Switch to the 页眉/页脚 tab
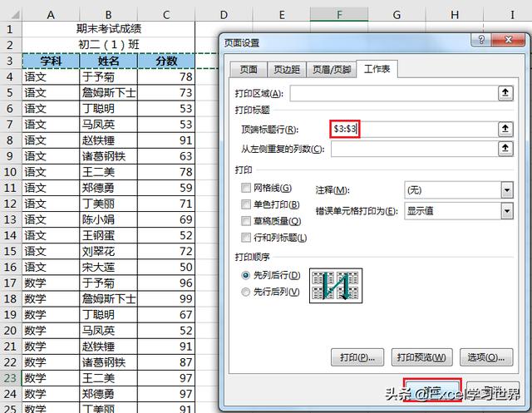This screenshot has width=532, height=413. point(332,70)
